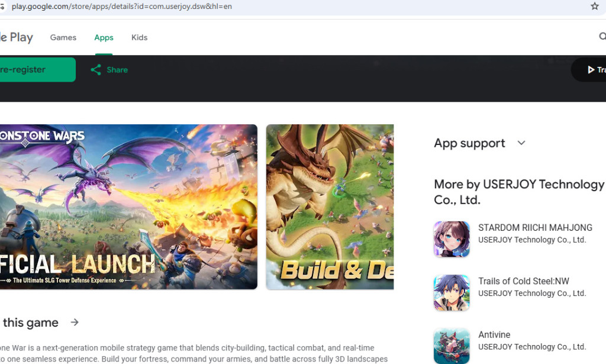Open the Share options for this app

tap(108, 69)
